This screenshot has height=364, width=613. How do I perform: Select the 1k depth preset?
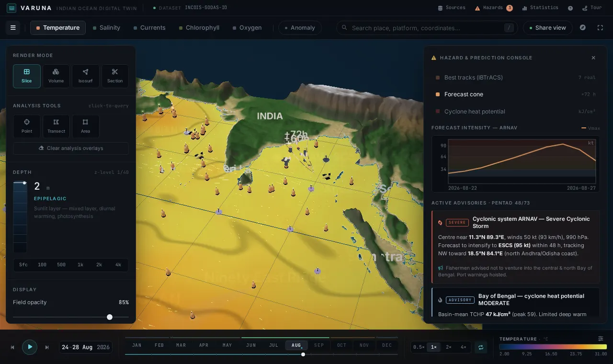coord(80,265)
